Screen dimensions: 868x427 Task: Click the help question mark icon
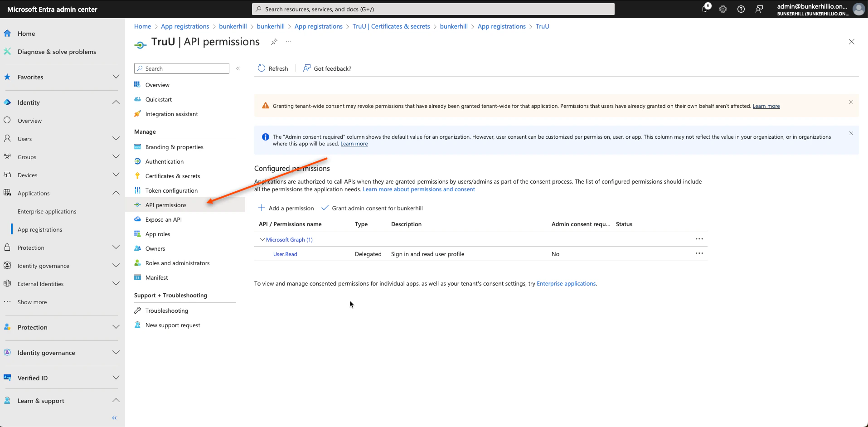[x=741, y=9]
